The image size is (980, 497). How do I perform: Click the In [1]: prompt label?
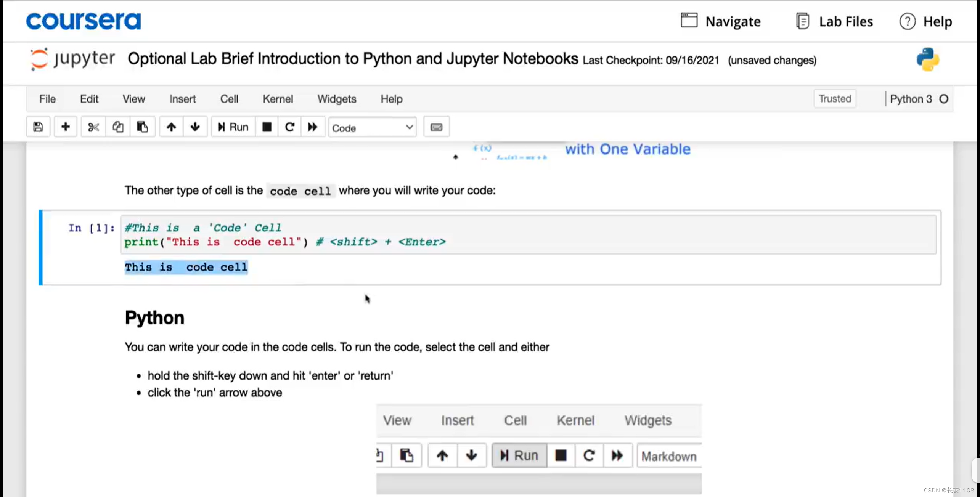92,228
